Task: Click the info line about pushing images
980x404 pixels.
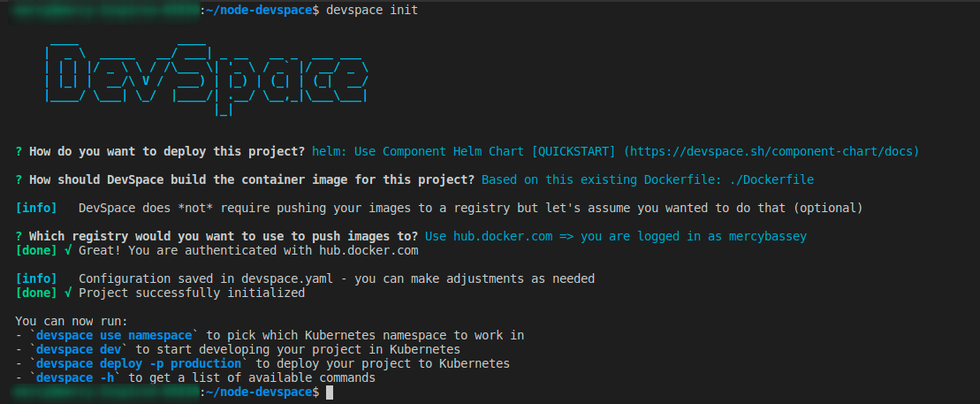Action: 439,209
